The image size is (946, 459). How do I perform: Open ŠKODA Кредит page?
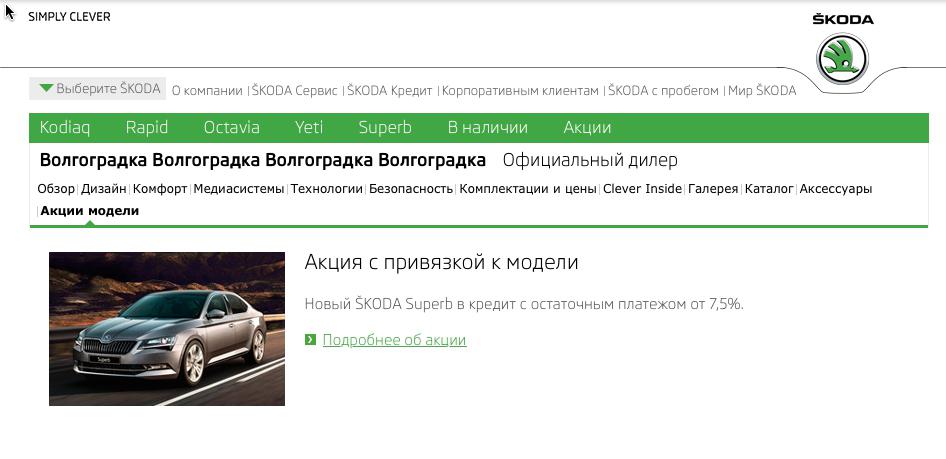tap(390, 90)
